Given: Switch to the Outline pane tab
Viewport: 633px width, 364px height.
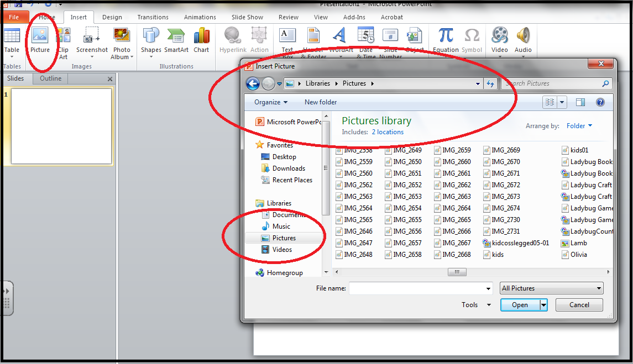Looking at the screenshot, I should [50, 78].
